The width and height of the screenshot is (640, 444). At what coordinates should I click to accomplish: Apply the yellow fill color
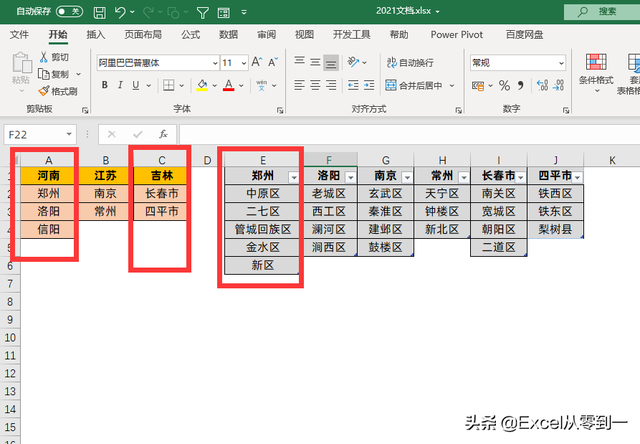pyautogui.click(x=202, y=85)
